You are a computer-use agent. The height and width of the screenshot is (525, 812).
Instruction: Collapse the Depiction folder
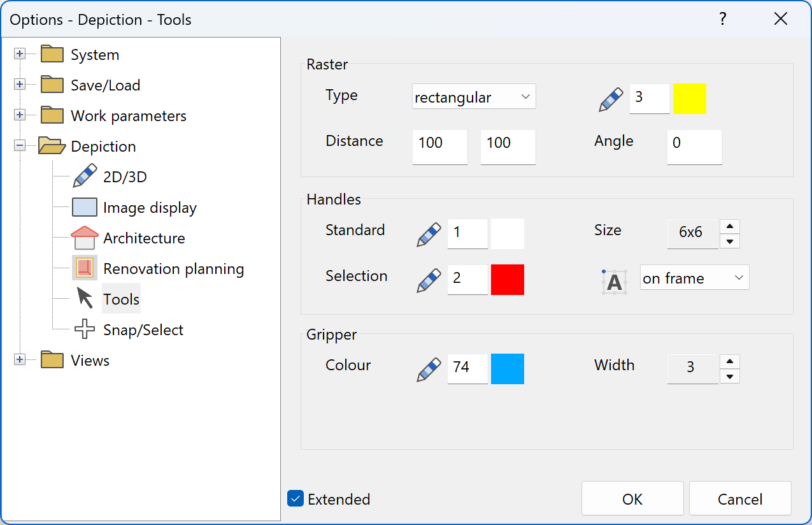click(x=20, y=146)
